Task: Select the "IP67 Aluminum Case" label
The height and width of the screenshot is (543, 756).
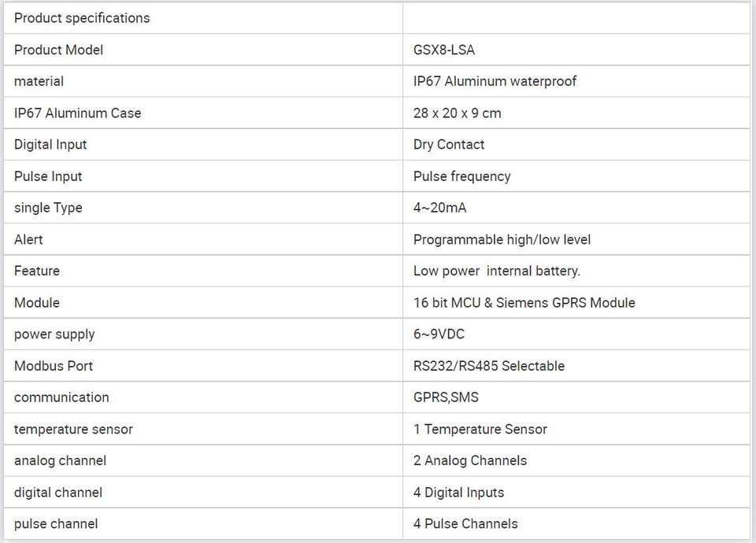Action: click(77, 113)
